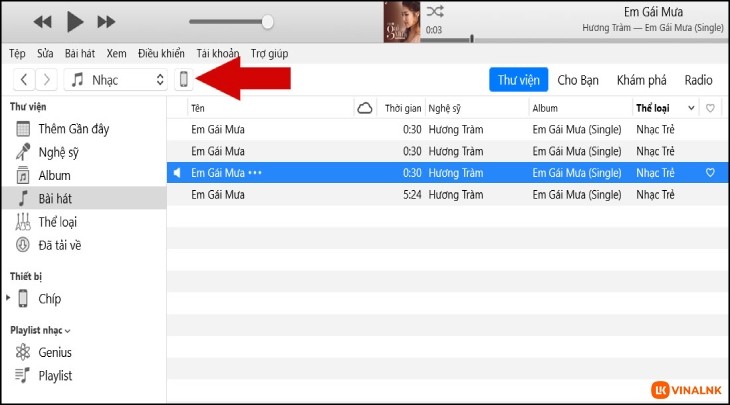Screen dimensions: 730x405
Task: Love the highlighted Em Gái Mưa song
Action: (710, 173)
